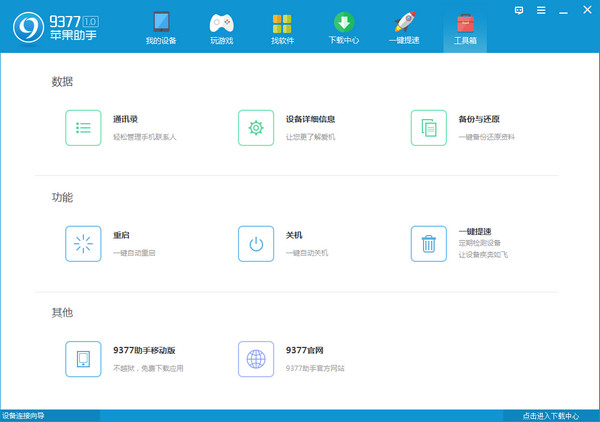The image size is (600, 422).
Task: Switch to 我的设备 tab
Action: pyautogui.click(x=161, y=28)
